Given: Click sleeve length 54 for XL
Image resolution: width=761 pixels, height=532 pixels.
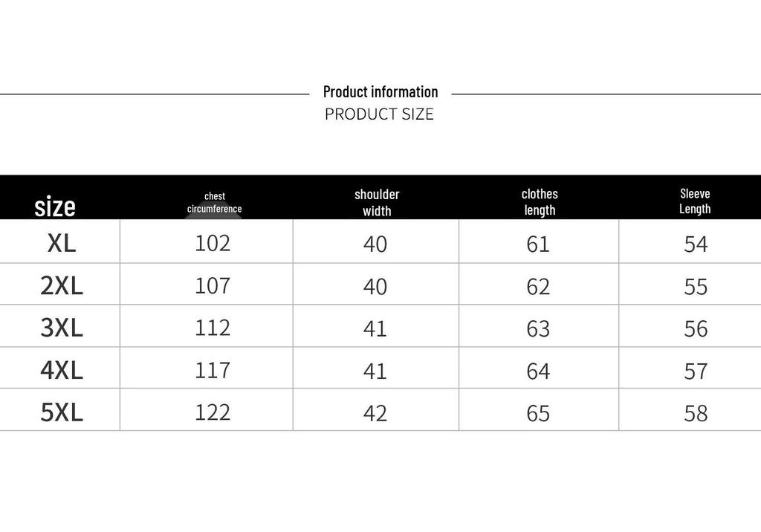Looking at the screenshot, I should [x=696, y=244].
